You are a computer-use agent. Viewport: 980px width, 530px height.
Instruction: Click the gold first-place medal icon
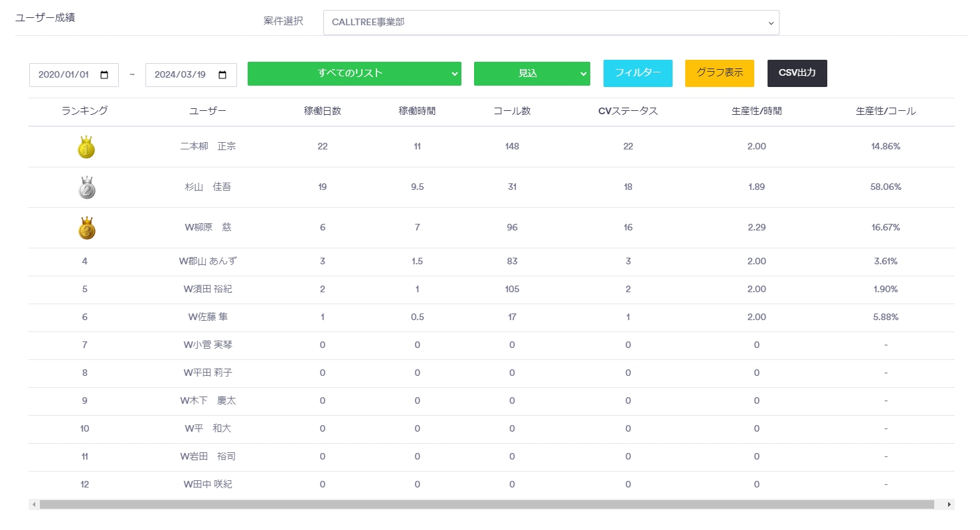tap(86, 147)
